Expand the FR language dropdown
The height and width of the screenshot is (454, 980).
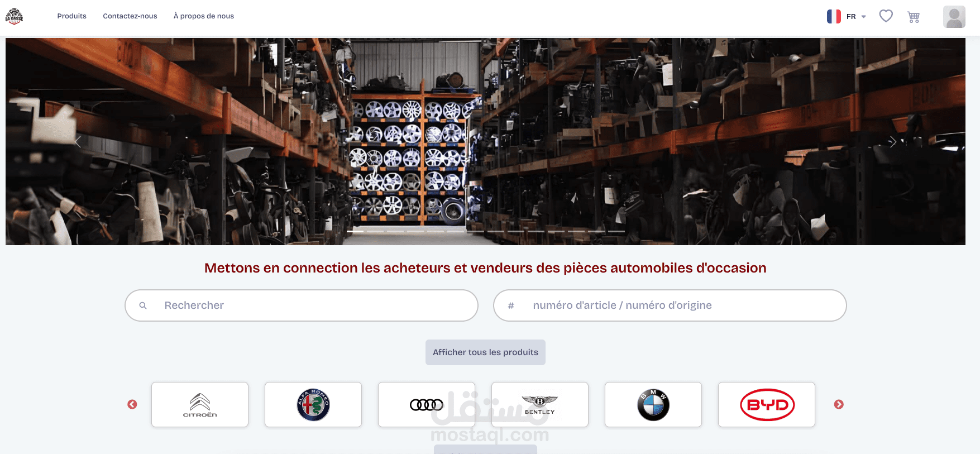(857, 17)
